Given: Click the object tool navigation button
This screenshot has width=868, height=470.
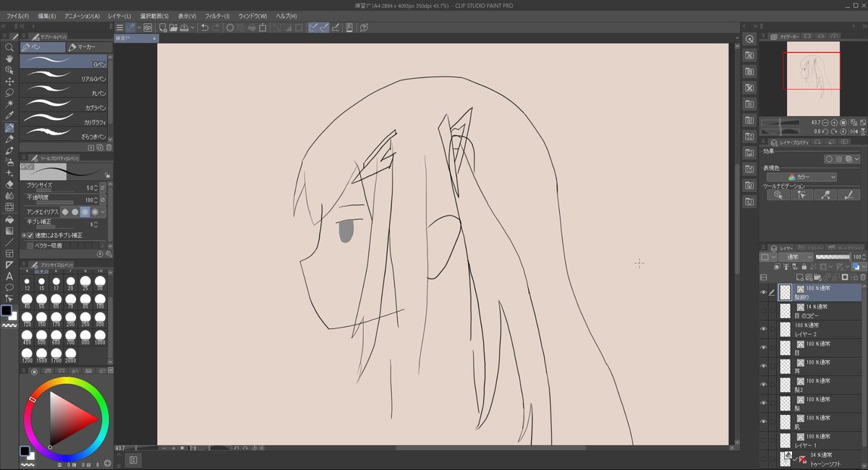Looking at the screenshot, I should click(778, 195).
